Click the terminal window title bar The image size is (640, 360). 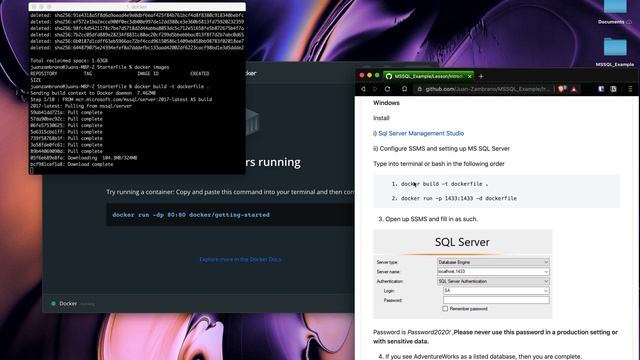click(137, 7)
